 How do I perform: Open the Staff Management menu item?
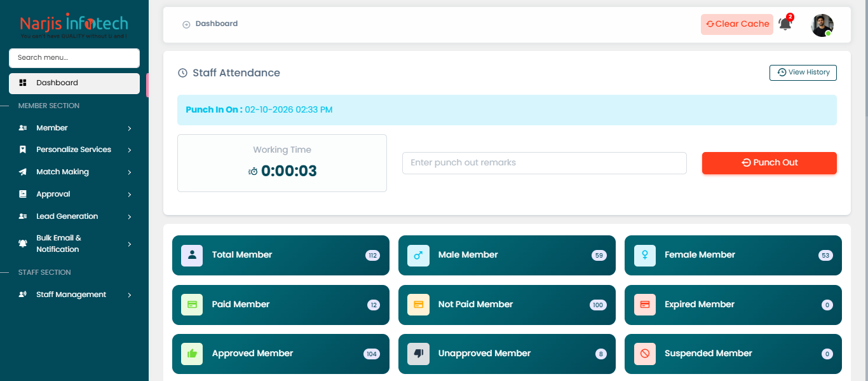[74, 294]
